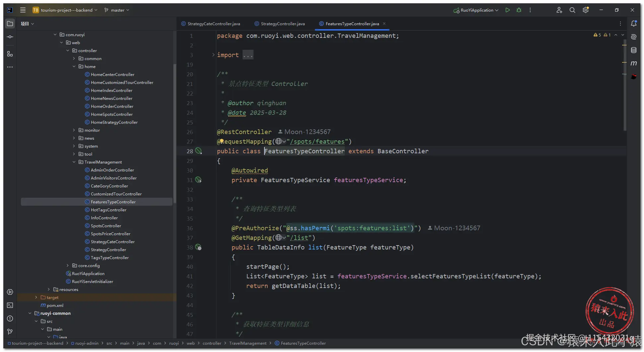
Task: Collapse the TravelManagement folder
Action: click(x=74, y=162)
